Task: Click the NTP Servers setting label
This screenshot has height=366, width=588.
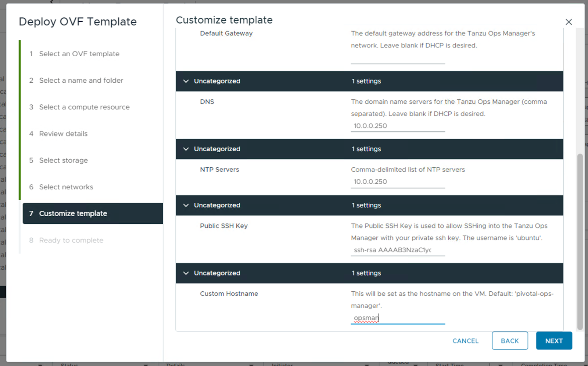Action: pos(219,170)
